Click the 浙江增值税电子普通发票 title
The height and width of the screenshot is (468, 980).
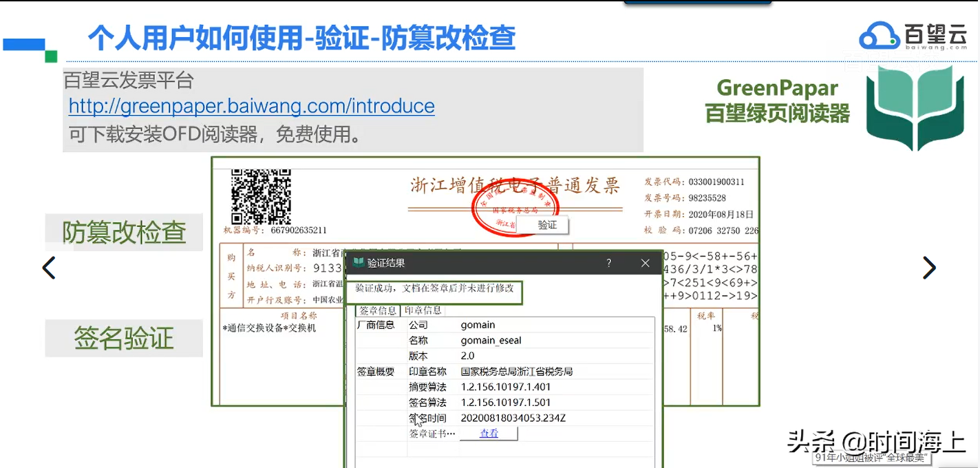tap(515, 184)
